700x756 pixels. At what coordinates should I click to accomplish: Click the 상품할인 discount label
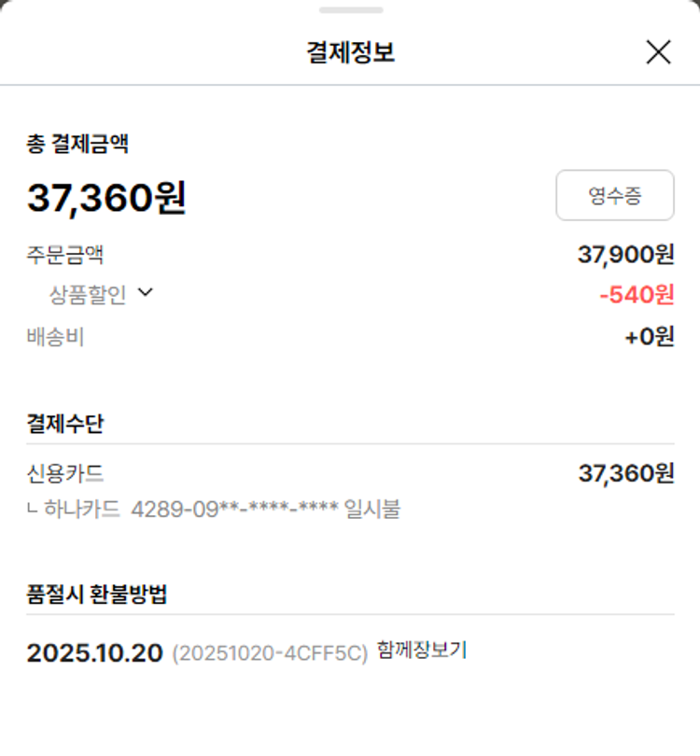coord(88,295)
